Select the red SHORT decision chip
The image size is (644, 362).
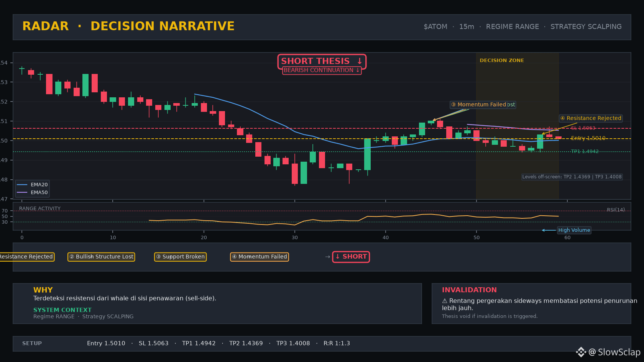click(351, 257)
